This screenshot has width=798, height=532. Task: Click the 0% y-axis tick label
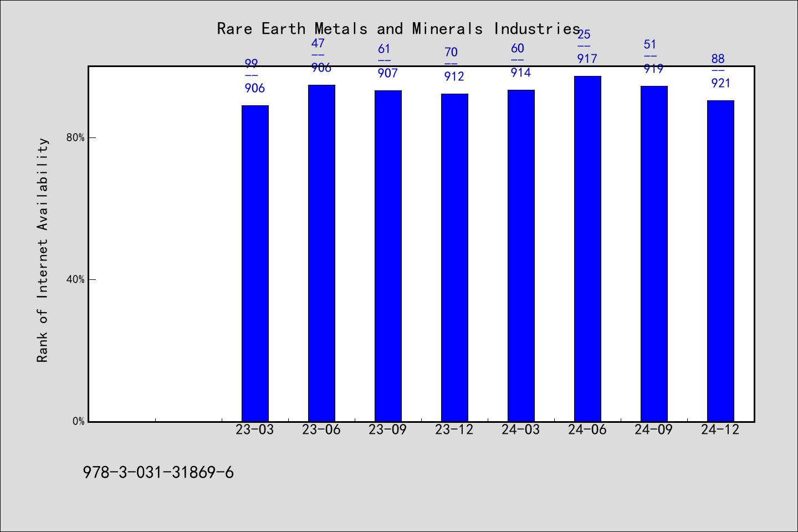click(x=78, y=421)
